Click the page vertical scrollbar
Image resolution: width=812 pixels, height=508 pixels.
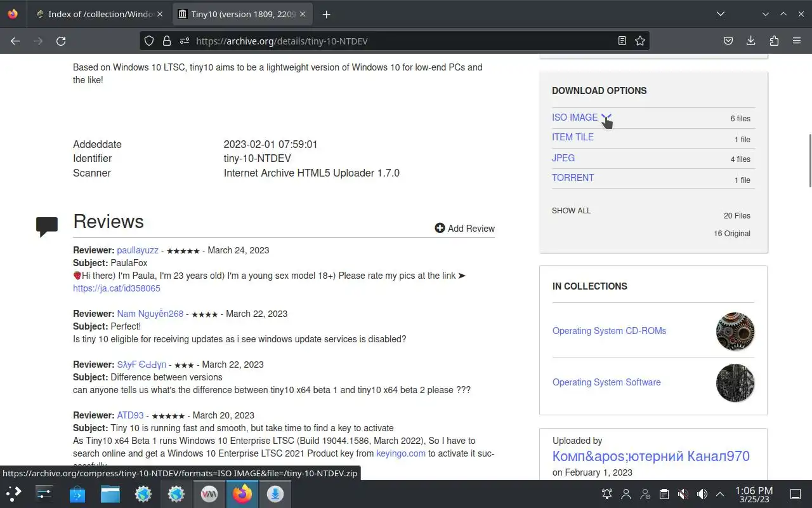click(809, 161)
